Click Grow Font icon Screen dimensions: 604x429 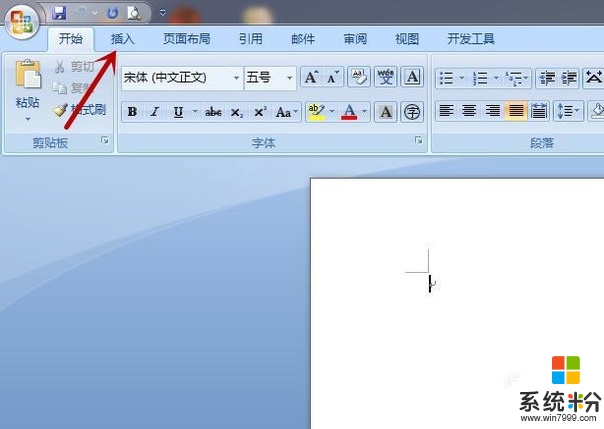tap(311, 78)
